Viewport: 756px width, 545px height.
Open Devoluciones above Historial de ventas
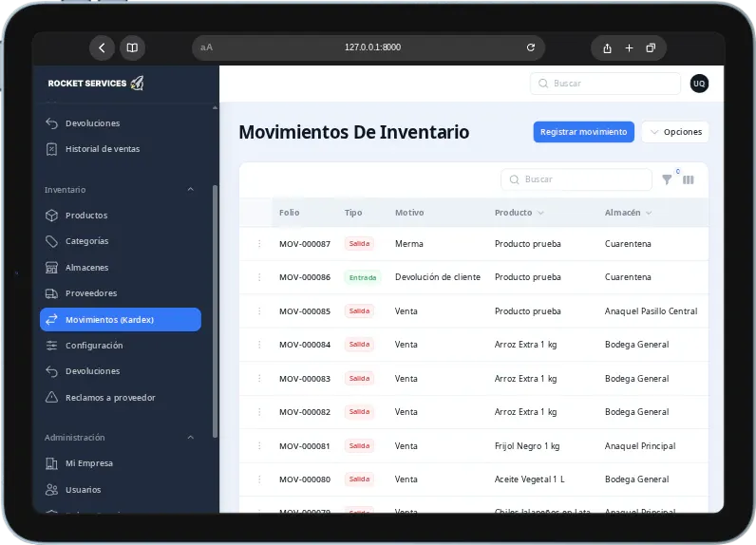[121, 123]
